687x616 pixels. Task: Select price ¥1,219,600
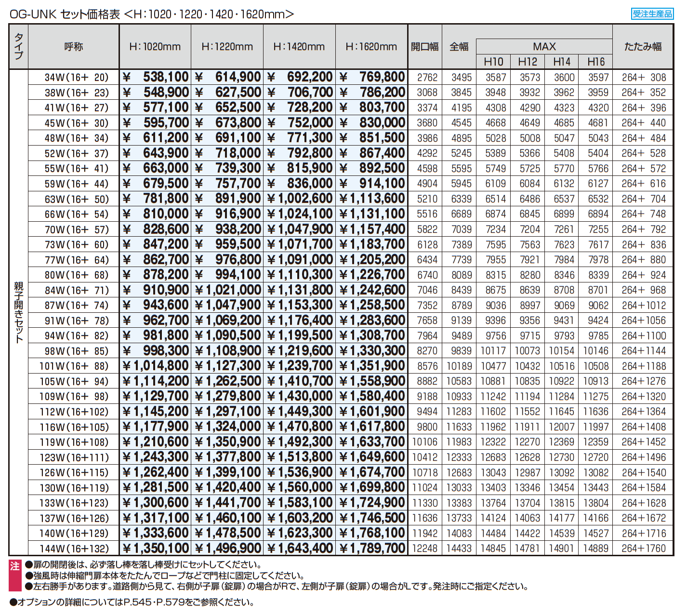click(x=300, y=351)
